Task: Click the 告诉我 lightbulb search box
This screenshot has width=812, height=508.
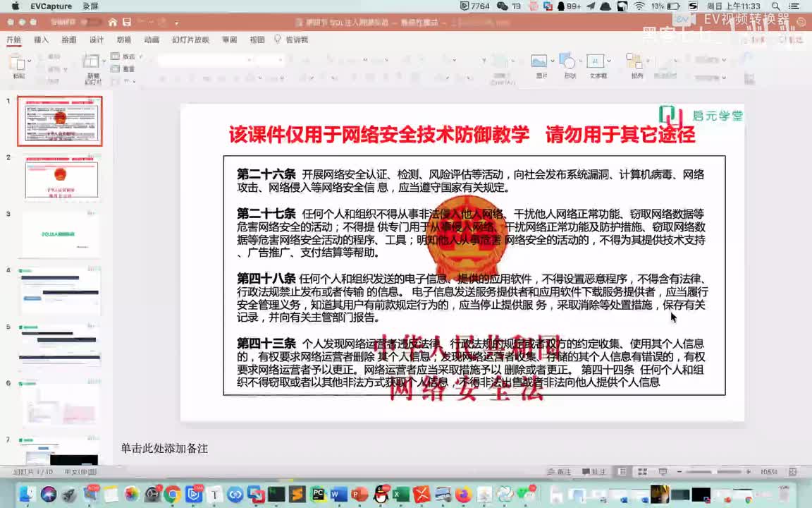Action: (292, 40)
